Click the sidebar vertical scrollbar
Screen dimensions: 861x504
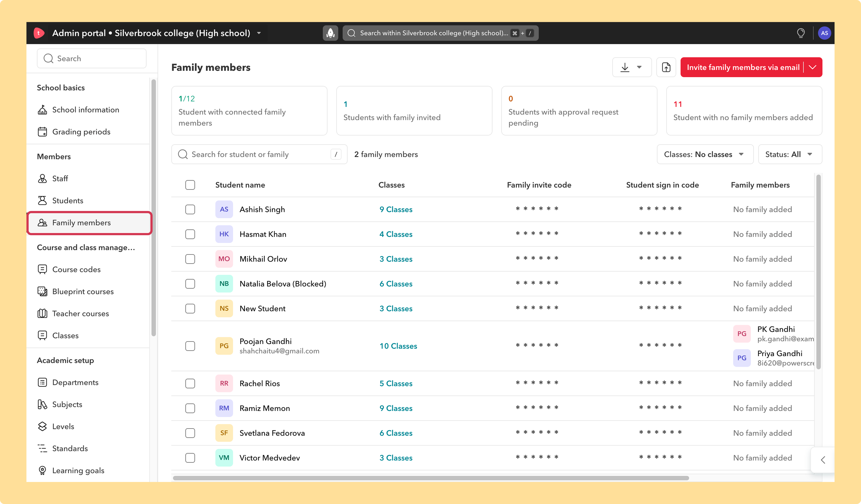(x=153, y=208)
